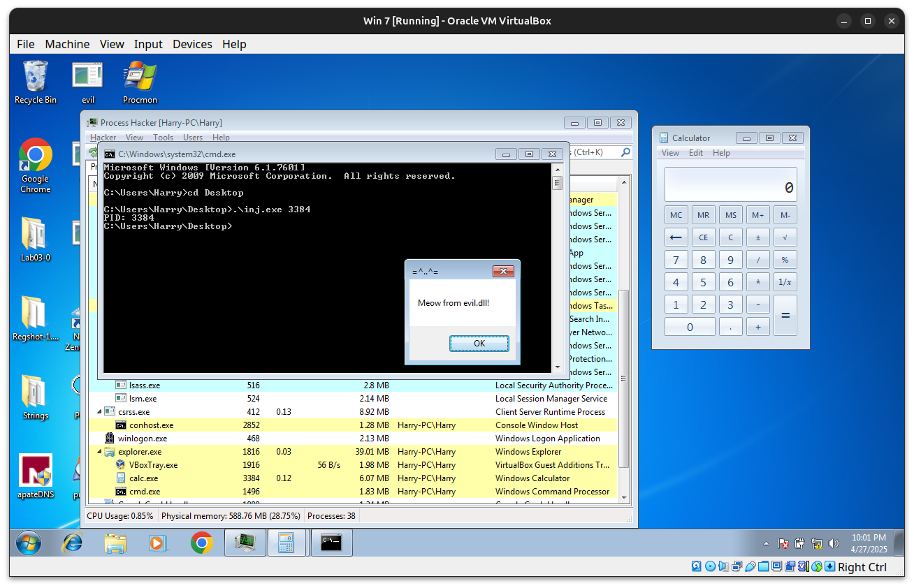
Task: Click the VirtualBox network adapters status icon
Action: (x=737, y=566)
